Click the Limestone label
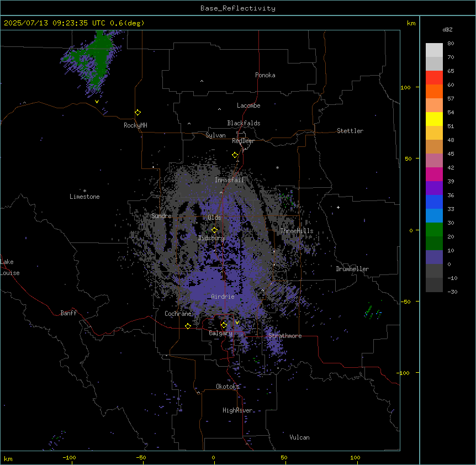This screenshot has width=476, height=465. (84, 197)
